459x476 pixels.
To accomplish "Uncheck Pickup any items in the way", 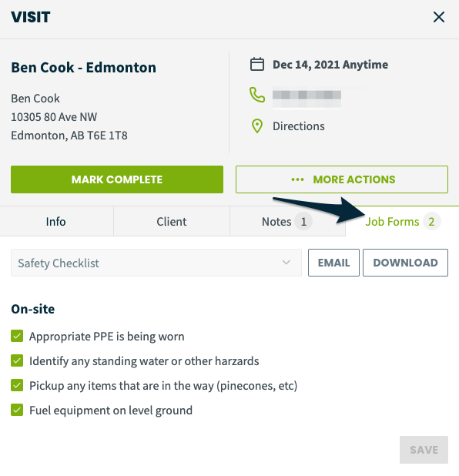I will point(17,385).
